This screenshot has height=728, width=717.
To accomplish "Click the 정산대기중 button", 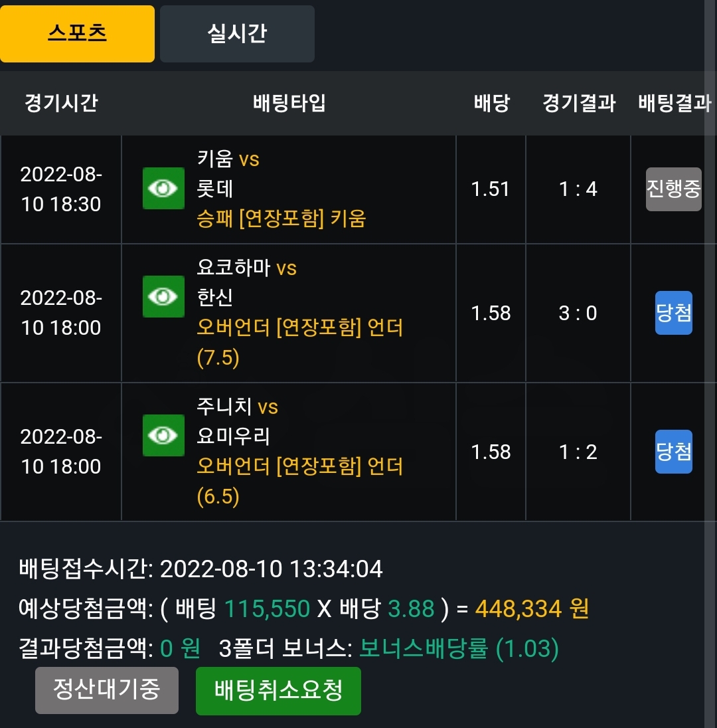I will (x=107, y=690).
